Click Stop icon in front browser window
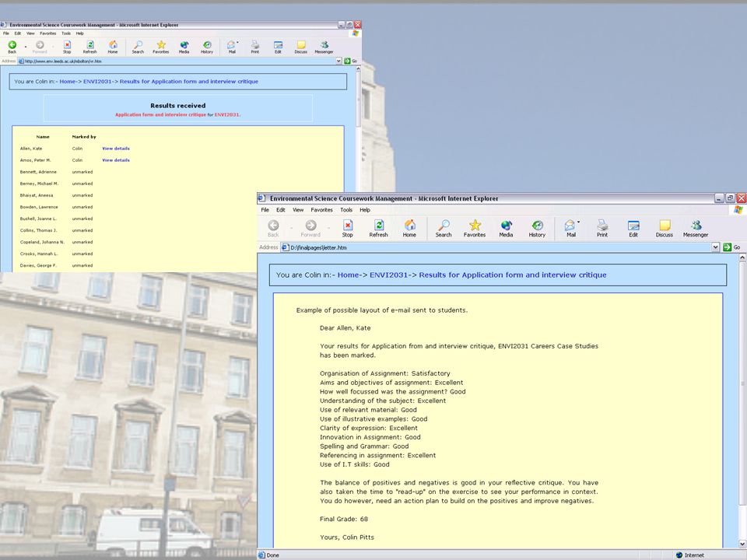The image size is (747, 560). (x=348, y=228)
